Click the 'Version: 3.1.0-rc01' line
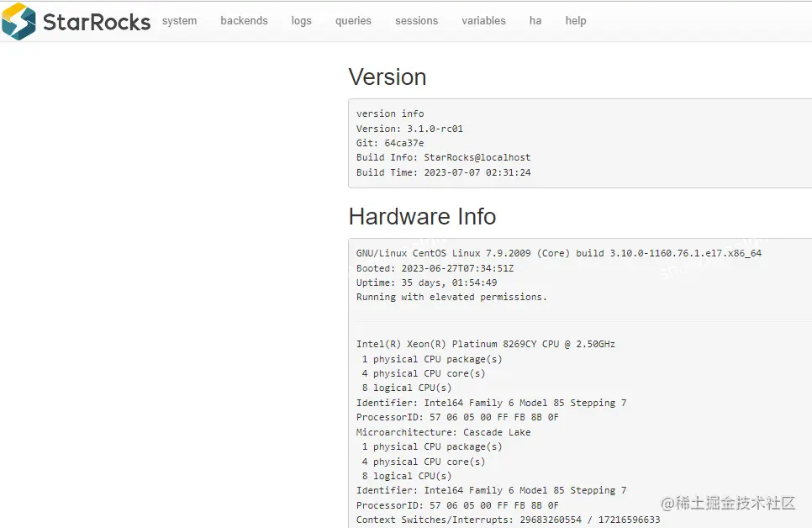 pyautogui.click(x=409, y=129)
